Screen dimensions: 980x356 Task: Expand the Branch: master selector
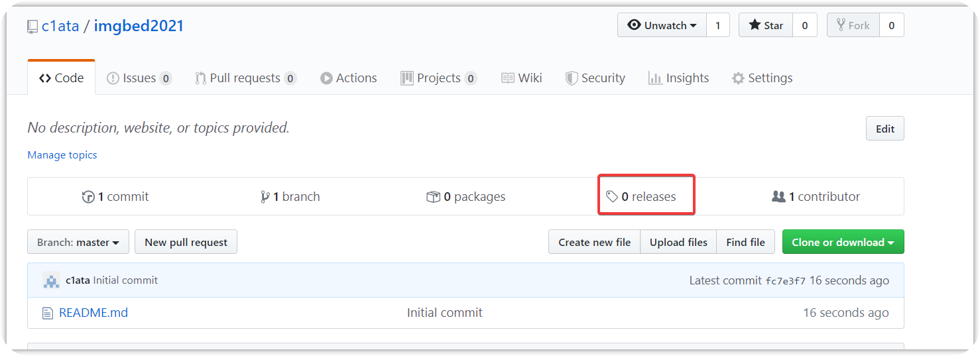(x=78, y=242)
